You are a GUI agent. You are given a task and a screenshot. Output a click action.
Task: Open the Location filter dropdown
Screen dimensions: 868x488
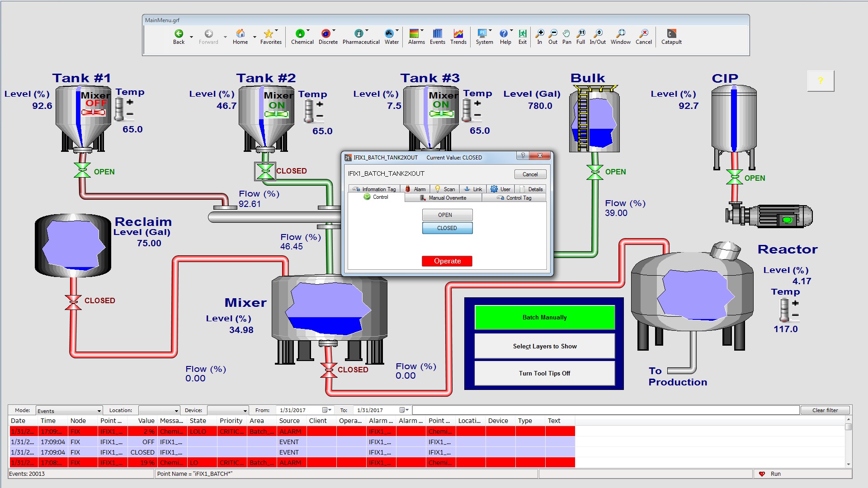point(176,411)
